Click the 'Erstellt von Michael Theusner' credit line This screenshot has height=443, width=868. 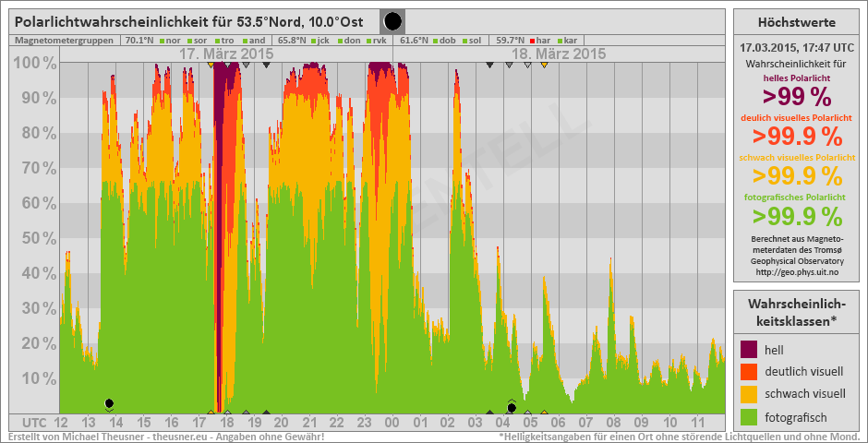[x=165, y=437]
